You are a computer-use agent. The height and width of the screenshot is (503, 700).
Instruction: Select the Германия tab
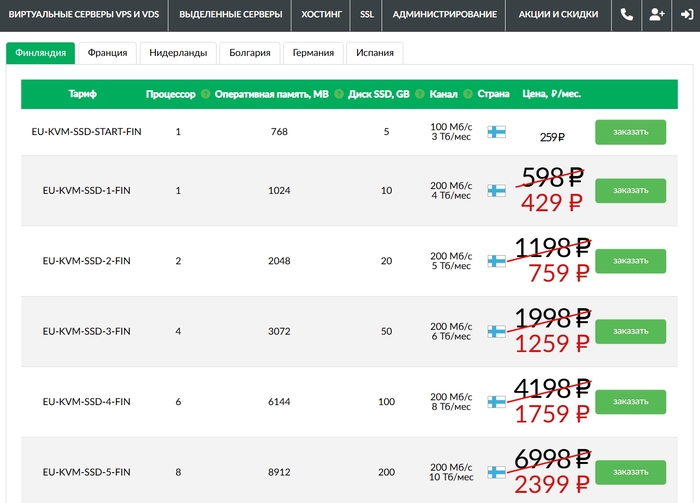pos(313,53)
